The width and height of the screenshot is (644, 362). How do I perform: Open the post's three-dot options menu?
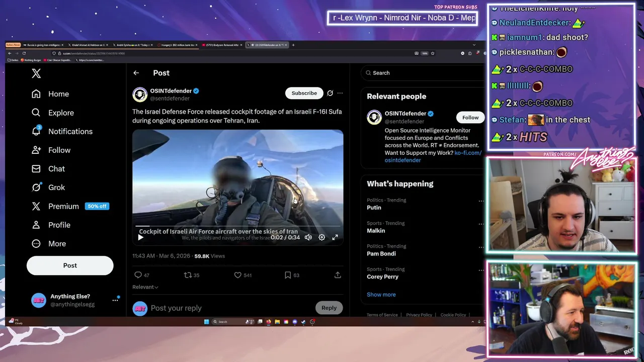[x=340, y=93]
